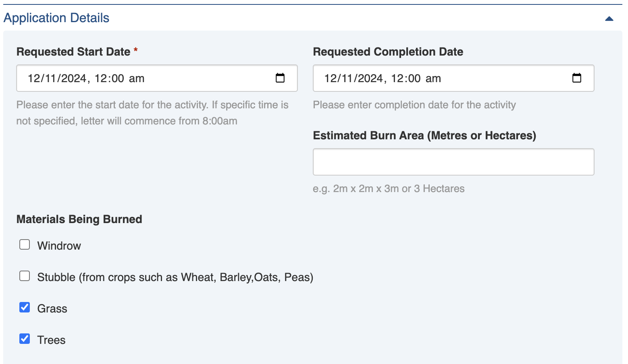628x364 pixels.
Task: Check the Windrow checkbox
Action: pyautogui.click(x=25, y=245)
